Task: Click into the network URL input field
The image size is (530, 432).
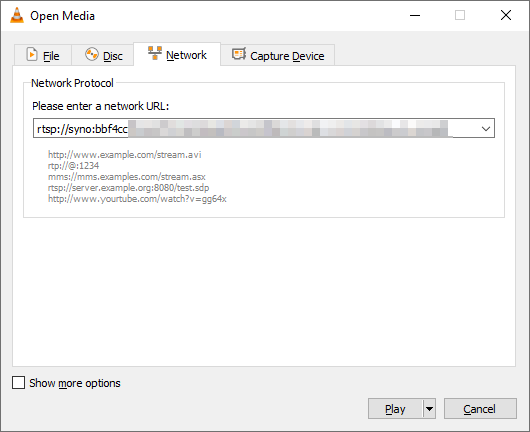Action: [264, 128]
